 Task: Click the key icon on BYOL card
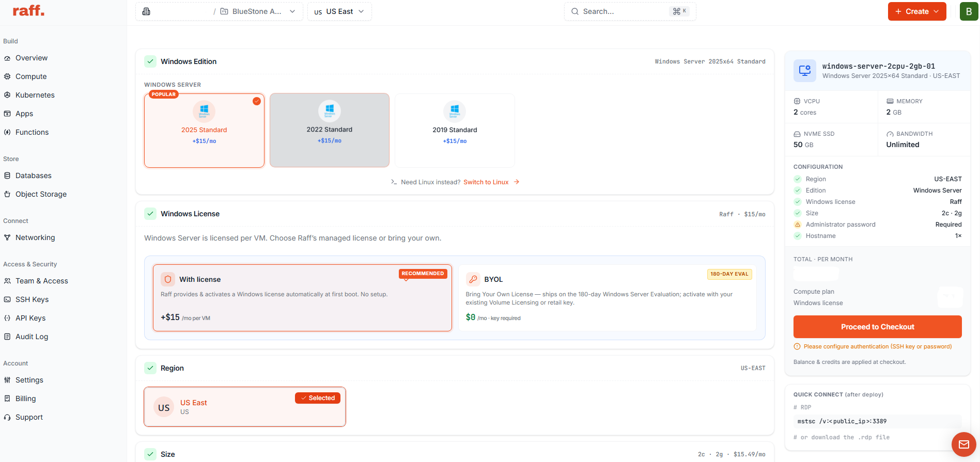473,279
